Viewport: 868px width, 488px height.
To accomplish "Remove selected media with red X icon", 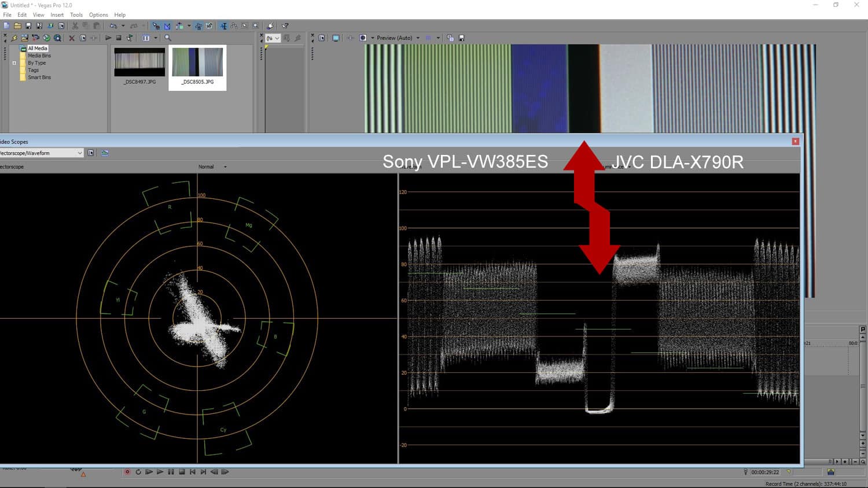I will pyautogui.click(x=72, y=38).
